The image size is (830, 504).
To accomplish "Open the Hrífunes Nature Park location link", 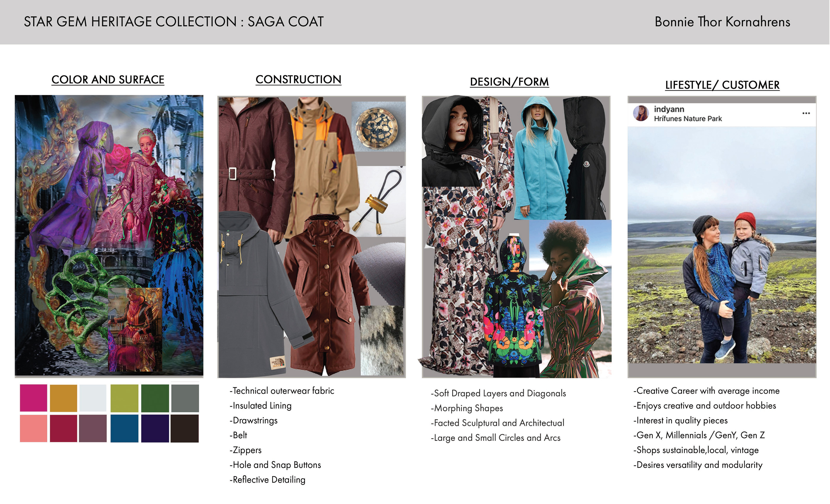I will (688, 118).
